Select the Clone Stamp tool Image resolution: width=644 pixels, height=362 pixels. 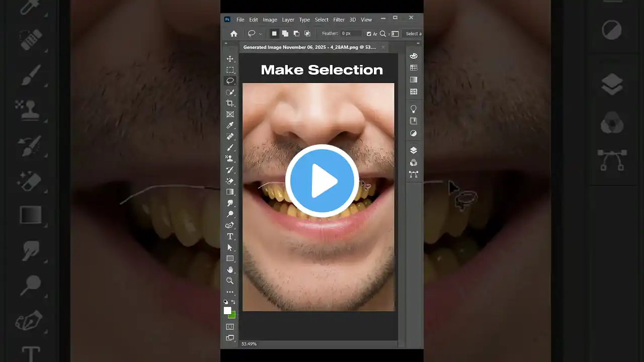tap(230, 158)
